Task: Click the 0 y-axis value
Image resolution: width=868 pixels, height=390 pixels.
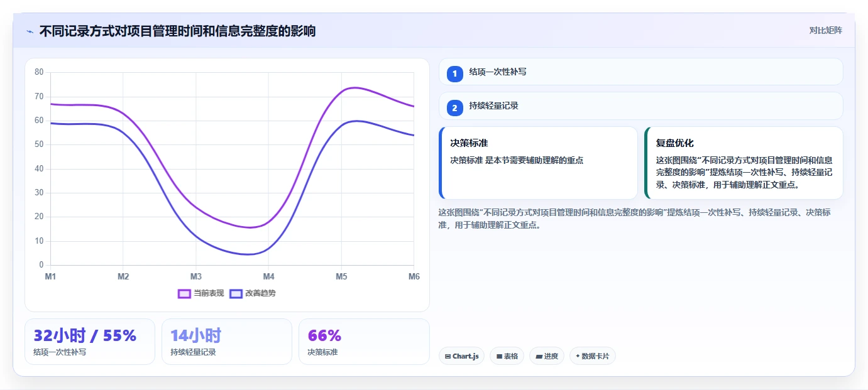Action: 41,265
